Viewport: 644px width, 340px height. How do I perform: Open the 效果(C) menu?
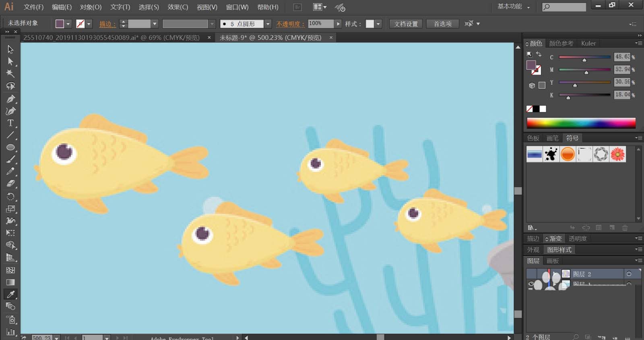pyautogui.click(x=178, y=7)
